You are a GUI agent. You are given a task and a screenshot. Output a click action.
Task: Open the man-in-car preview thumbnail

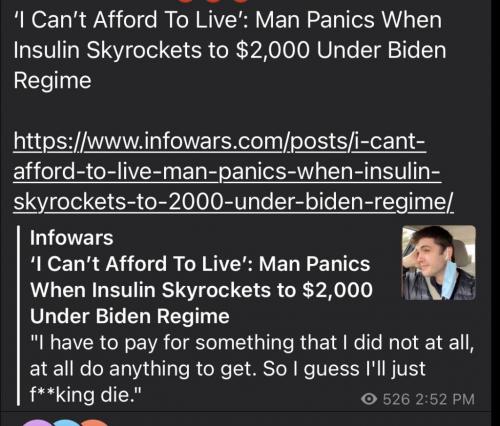tap(439, 263)
